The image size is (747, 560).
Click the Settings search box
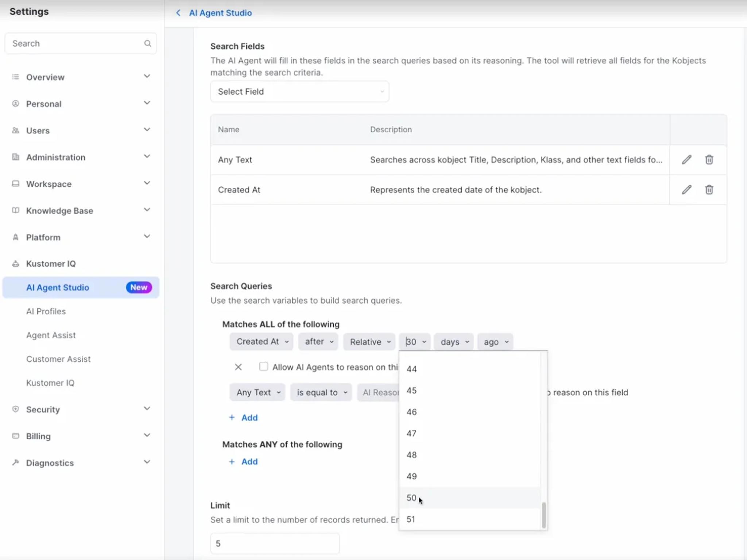pyautogui.click(x=81, y=43)
